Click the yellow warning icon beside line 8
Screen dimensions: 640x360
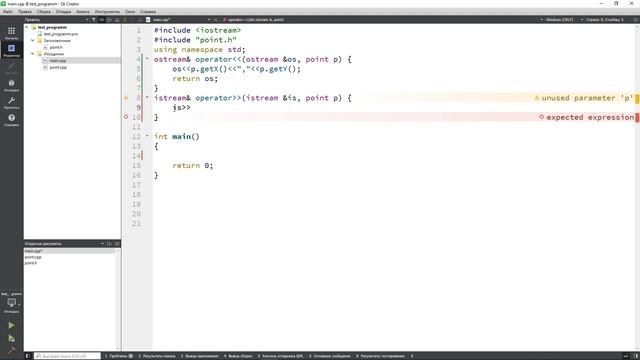[x=126, y=98]
